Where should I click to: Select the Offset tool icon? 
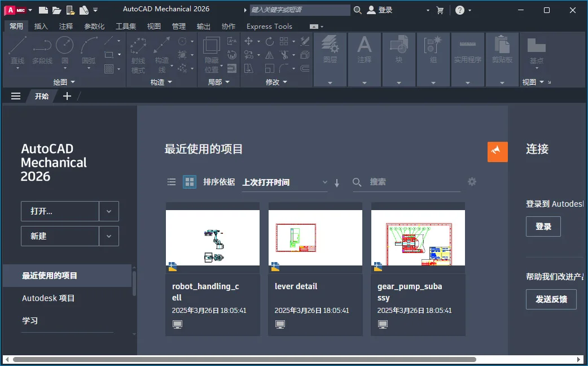pyautogui.click(x=305, y=69)
